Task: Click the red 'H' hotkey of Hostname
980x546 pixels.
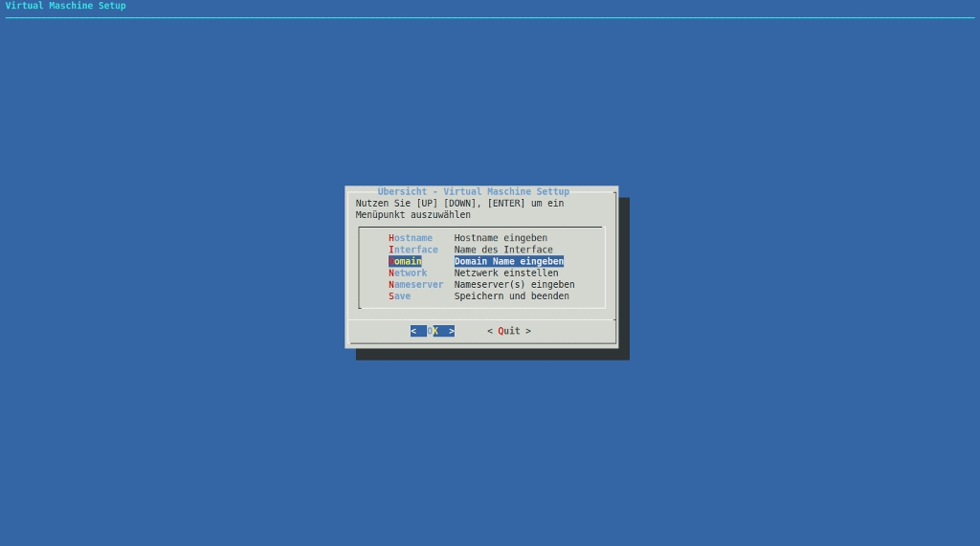Action: click(391, 238)
